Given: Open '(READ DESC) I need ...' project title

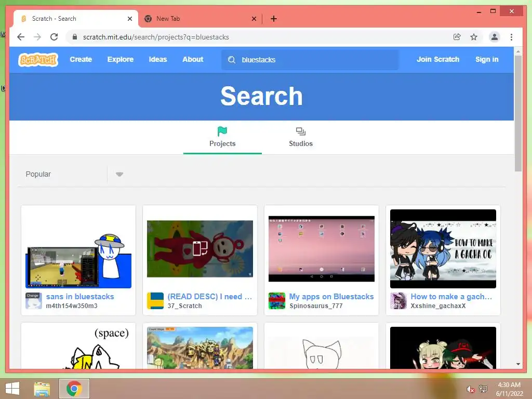Looking at the screenshot, I should 210,297.
